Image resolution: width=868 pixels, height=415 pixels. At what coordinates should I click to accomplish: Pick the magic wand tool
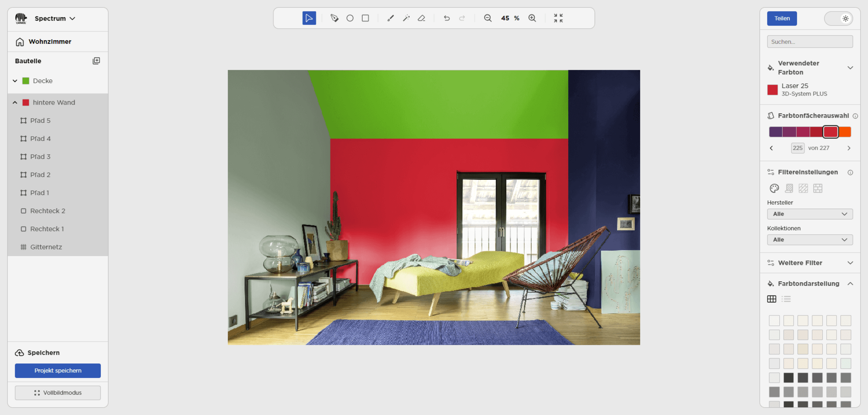point(406,18)
